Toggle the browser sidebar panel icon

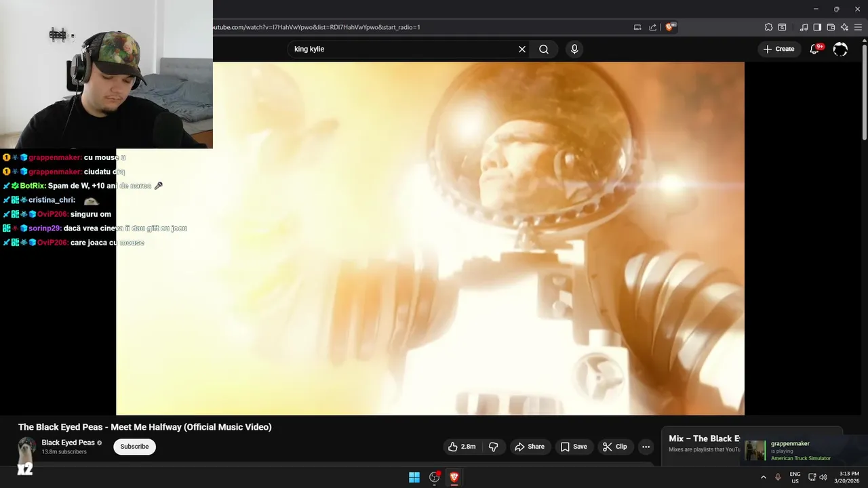[x=817, y=27]
